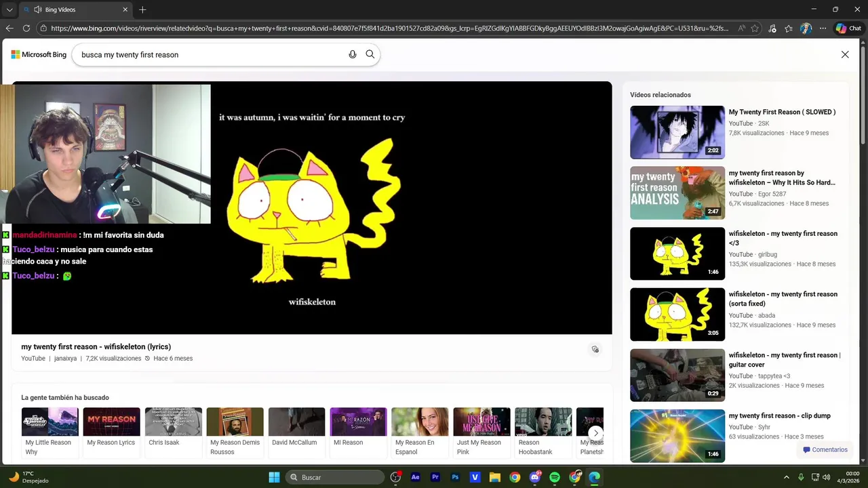The width and height of the screenshot is (868, 488).
Task: Open wifiskeleton my twenty first reason </3 title
Action: click(x=783, y=238)
